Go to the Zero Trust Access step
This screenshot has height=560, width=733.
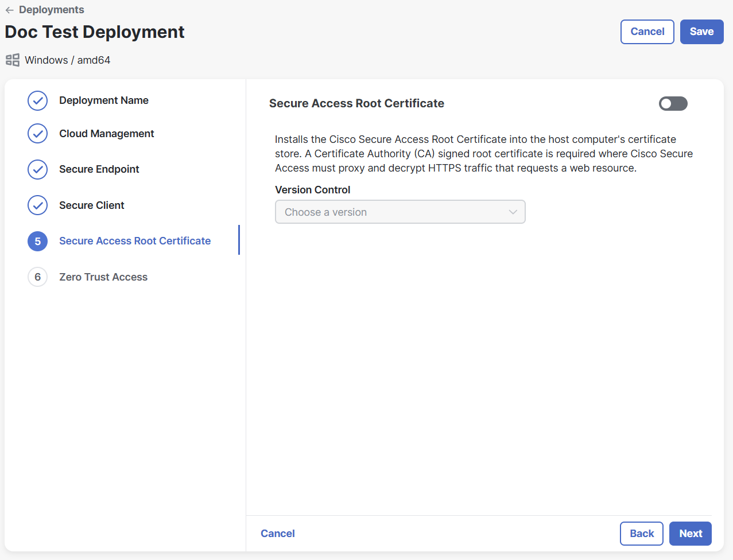pos(103,277)
